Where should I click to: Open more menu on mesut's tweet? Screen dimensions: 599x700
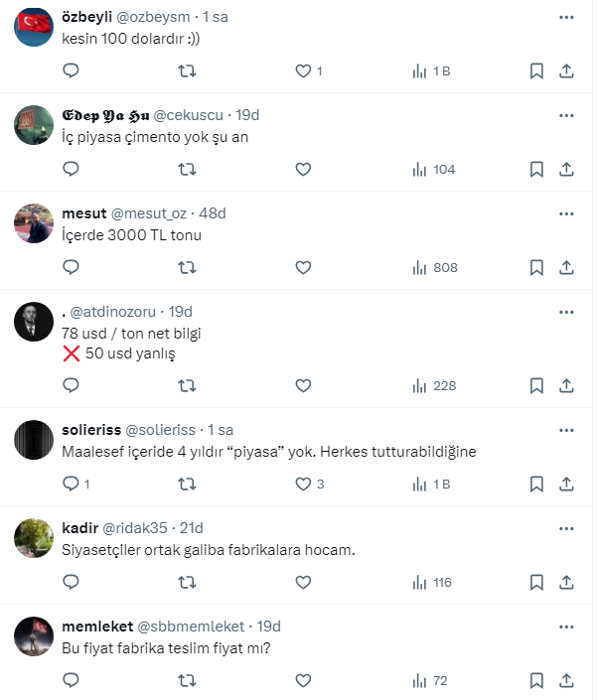pyautogui.click(x=566, y=213)
